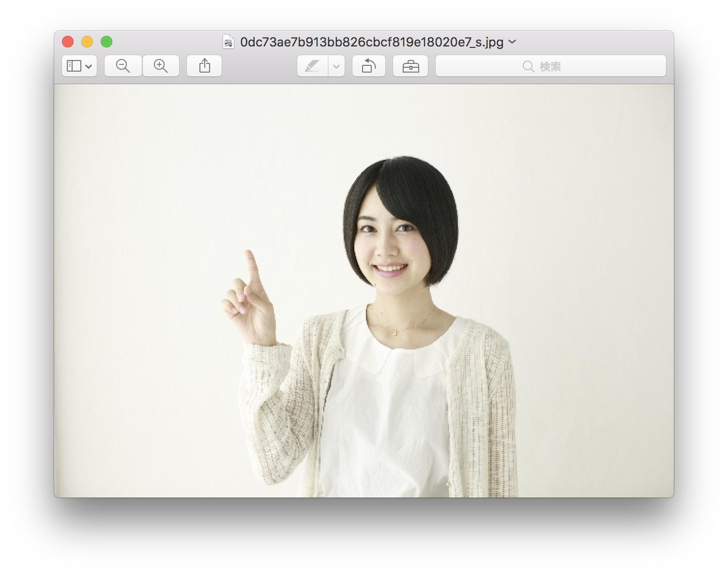The image size is (728, 575).
Task: Click the JPG document proxy icon in the title bar
Action: 228,42
